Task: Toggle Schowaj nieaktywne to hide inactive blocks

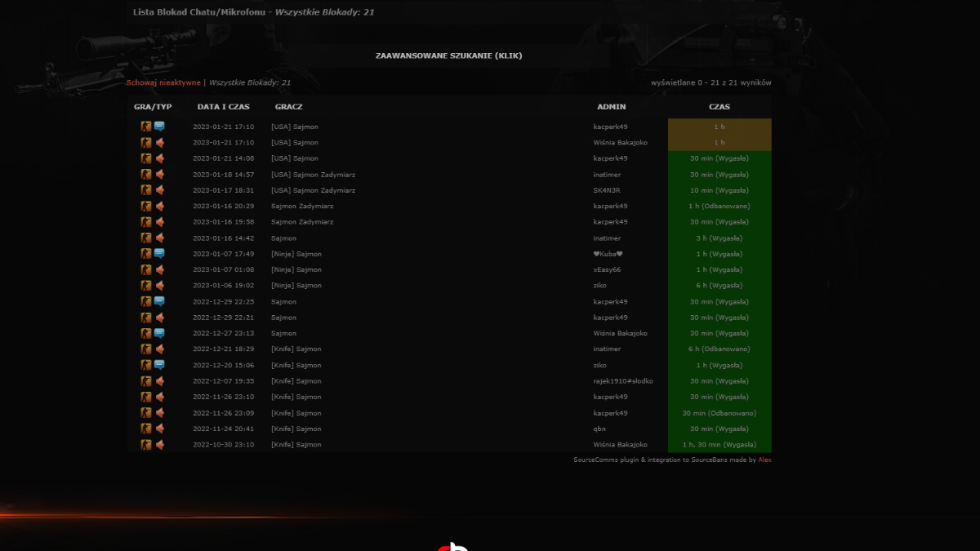Action: (163, 82)
